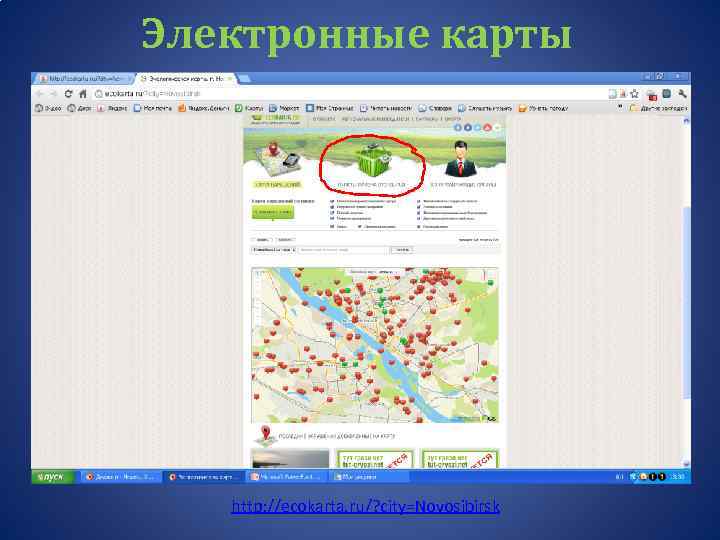Open the Пуск start menu
This screenshot has height=540, width=720.
pos(53,477)
